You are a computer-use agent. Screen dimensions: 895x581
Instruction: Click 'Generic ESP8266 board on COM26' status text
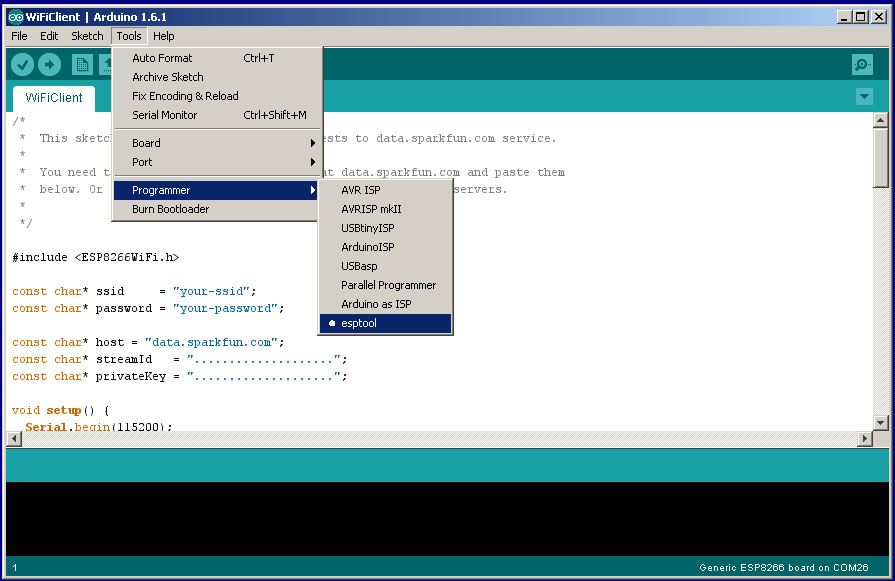(784, 568)
